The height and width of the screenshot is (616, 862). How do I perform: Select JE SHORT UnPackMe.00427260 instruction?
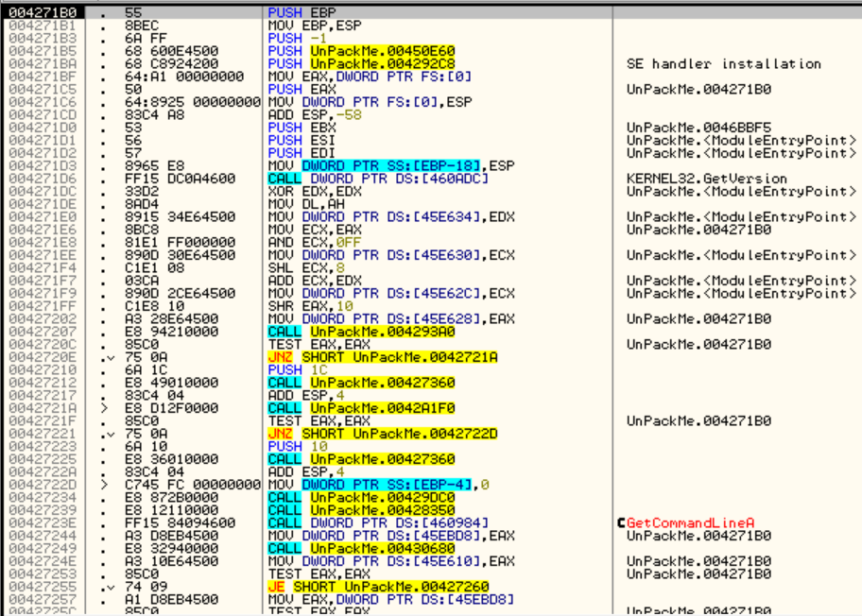[378, 587]
